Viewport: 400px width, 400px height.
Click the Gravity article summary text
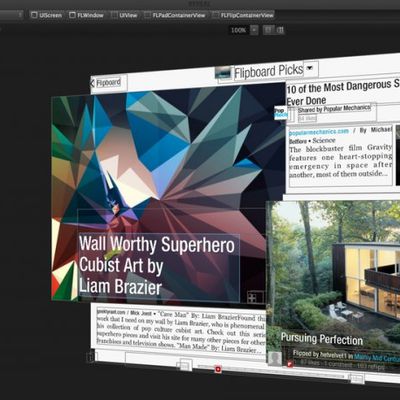340,161
